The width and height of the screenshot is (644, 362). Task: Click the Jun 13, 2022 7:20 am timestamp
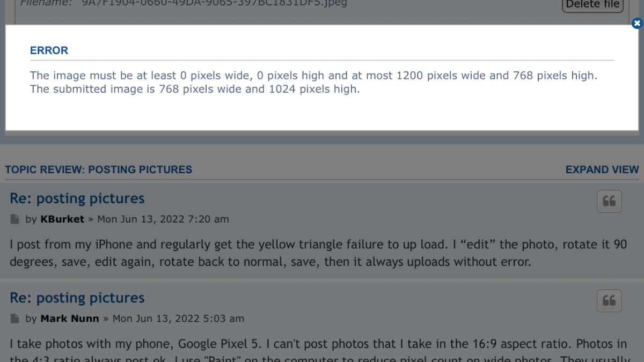(163, 219)
